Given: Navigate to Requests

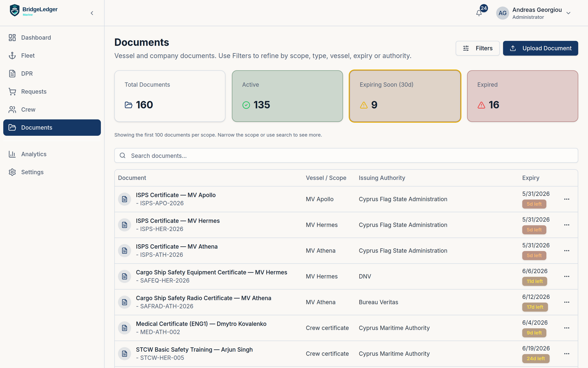Looking at the screenshot, I should [52, 92].
